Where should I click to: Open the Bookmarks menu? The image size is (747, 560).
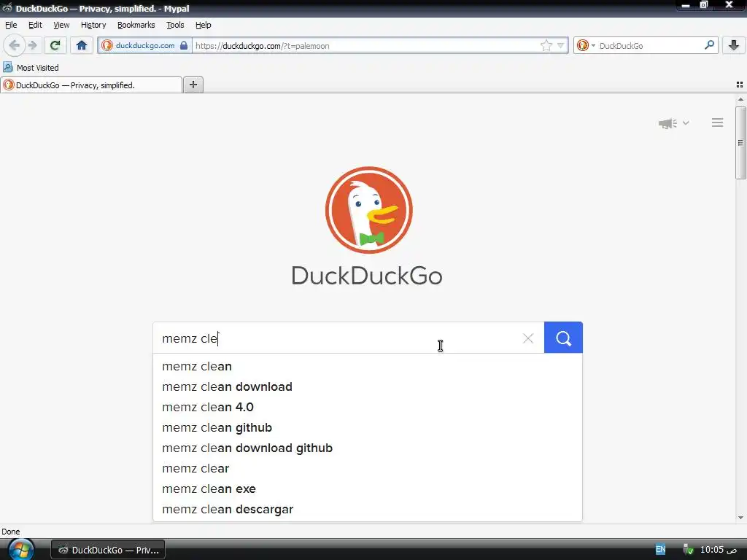click(136, 25)
